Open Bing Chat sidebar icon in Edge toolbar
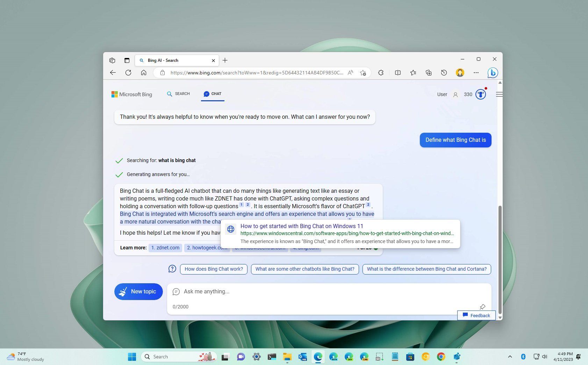 pyautogui.click(x=493, y=73)
